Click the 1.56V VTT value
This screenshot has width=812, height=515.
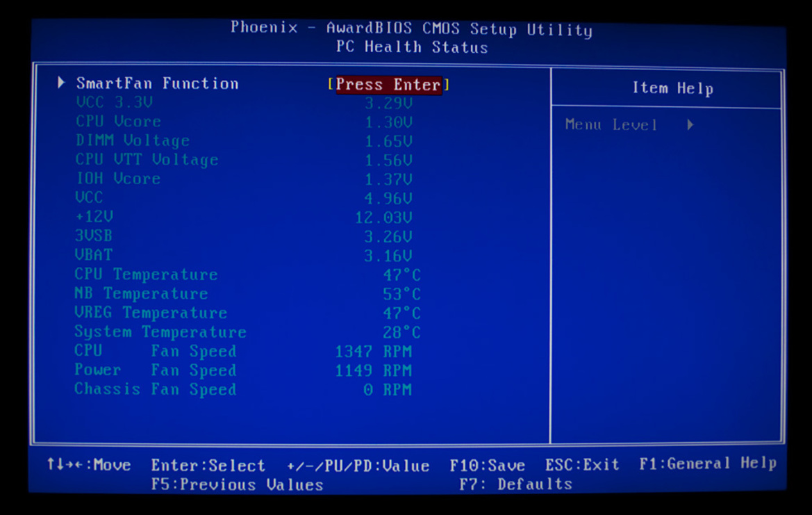(388, 161)
